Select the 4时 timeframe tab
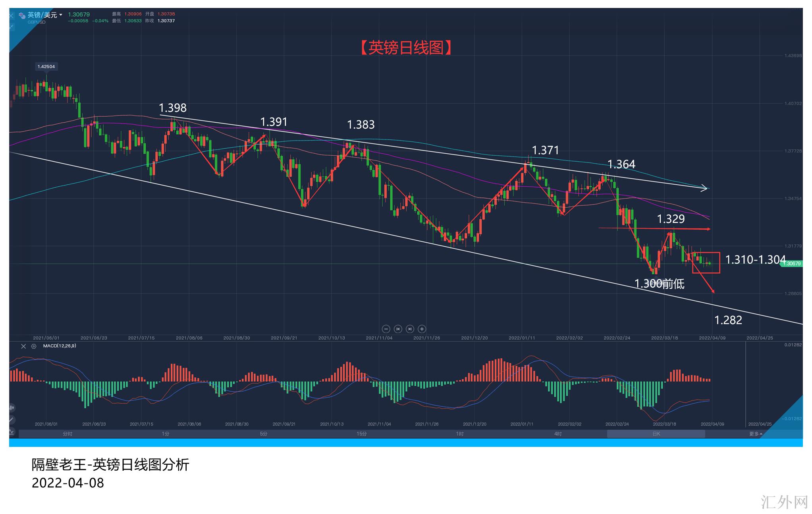 558,434
